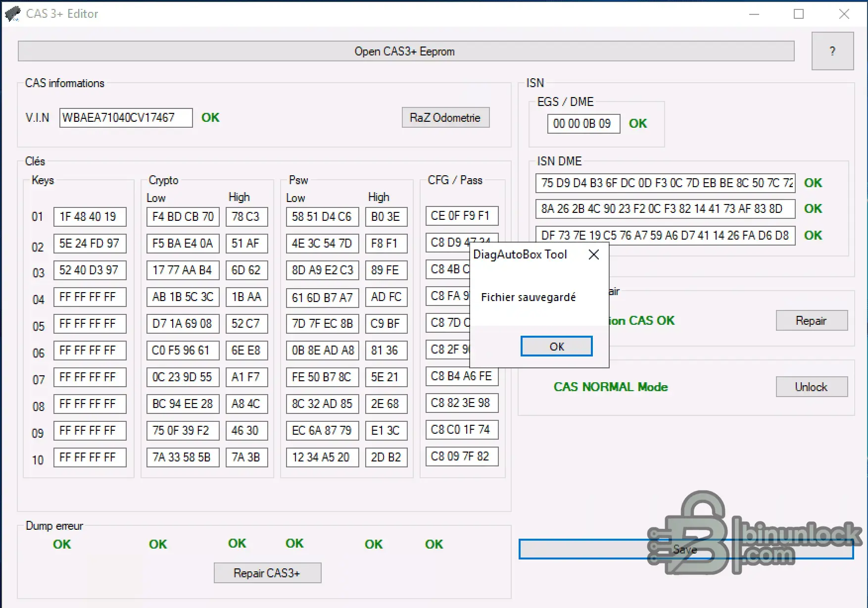Select Psw Low field 12 34 A5 20
The height and width of the screenshot is (608, 868).
[322, 457]
